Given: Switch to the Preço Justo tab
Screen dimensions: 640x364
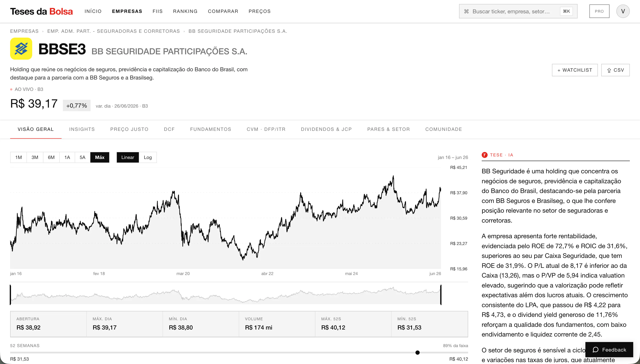Looking at the screenshot, I should tap(129, 129).
